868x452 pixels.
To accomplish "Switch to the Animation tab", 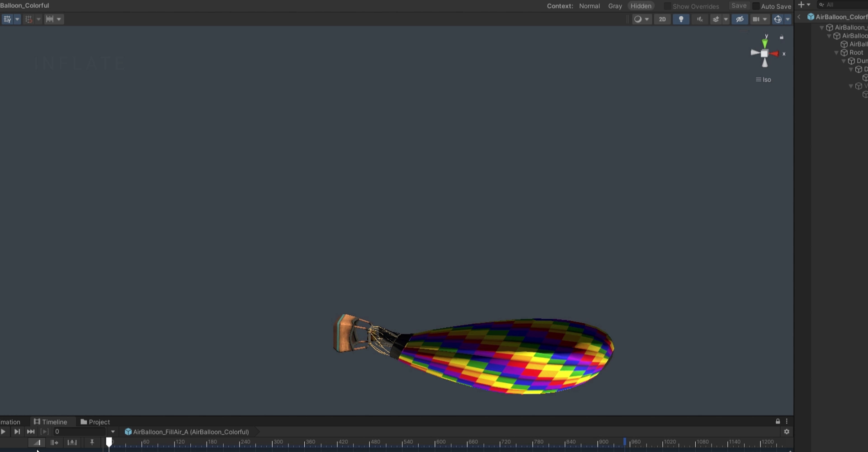I will coord(10,422).
